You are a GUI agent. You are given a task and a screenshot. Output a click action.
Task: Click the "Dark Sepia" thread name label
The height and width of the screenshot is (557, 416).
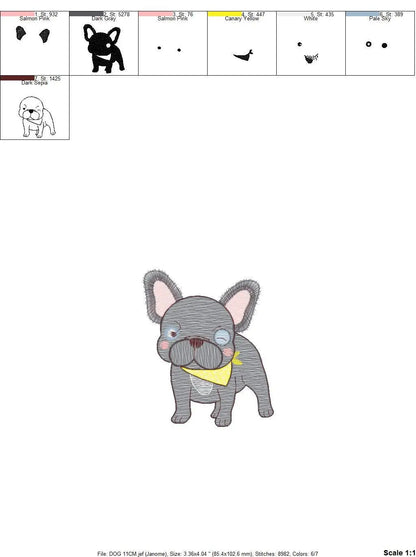34,83
